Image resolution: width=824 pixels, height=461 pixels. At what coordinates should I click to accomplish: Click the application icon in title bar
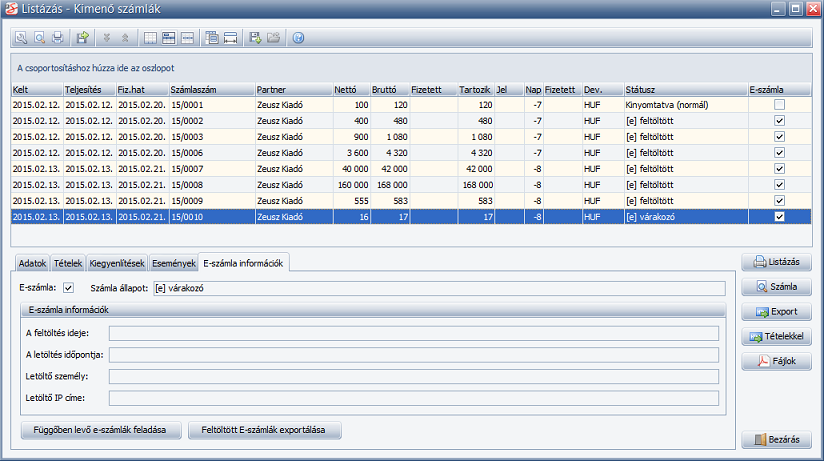pyautogui.click(x=11, y=9)
